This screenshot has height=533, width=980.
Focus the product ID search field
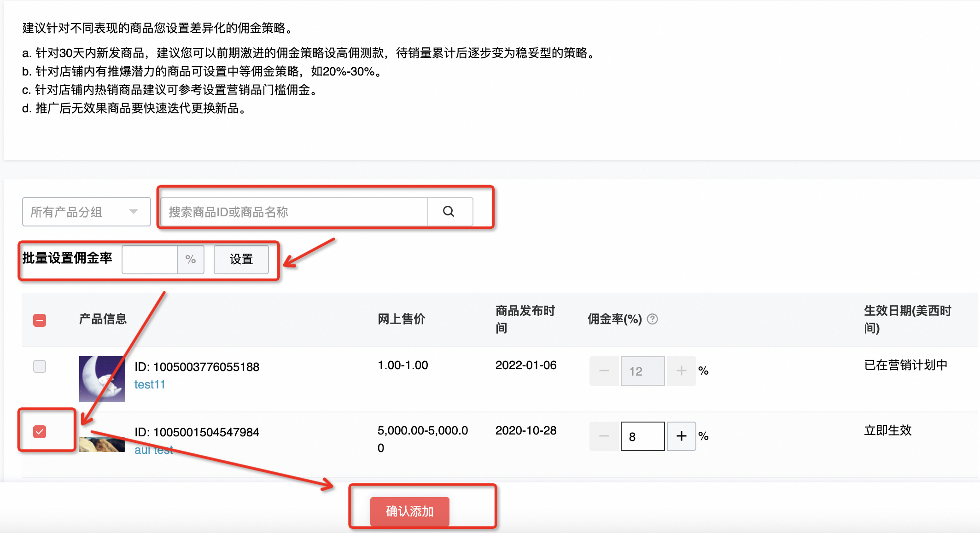pos(295,212)
